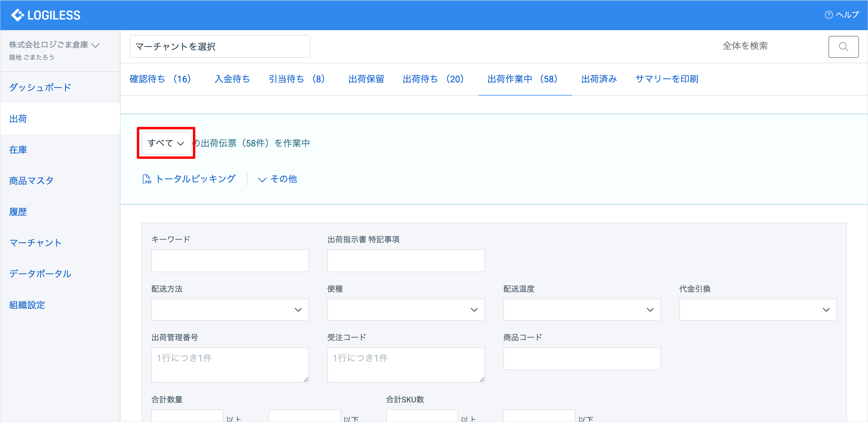Go to ダッシュボード in the sidebar
Screen dimensions: 868x422
[40, 87]
